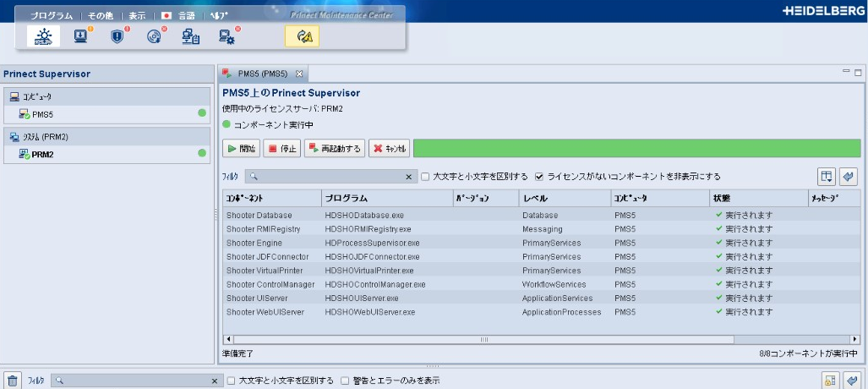Open the network computers overview icon
This screenshot has height=389, width=868.
click(x=190, y=36)
